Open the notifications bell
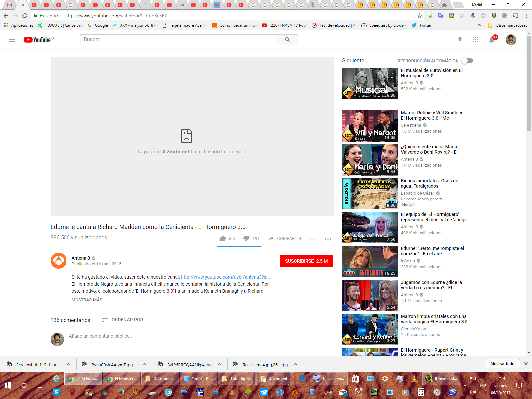 [492, 40]
